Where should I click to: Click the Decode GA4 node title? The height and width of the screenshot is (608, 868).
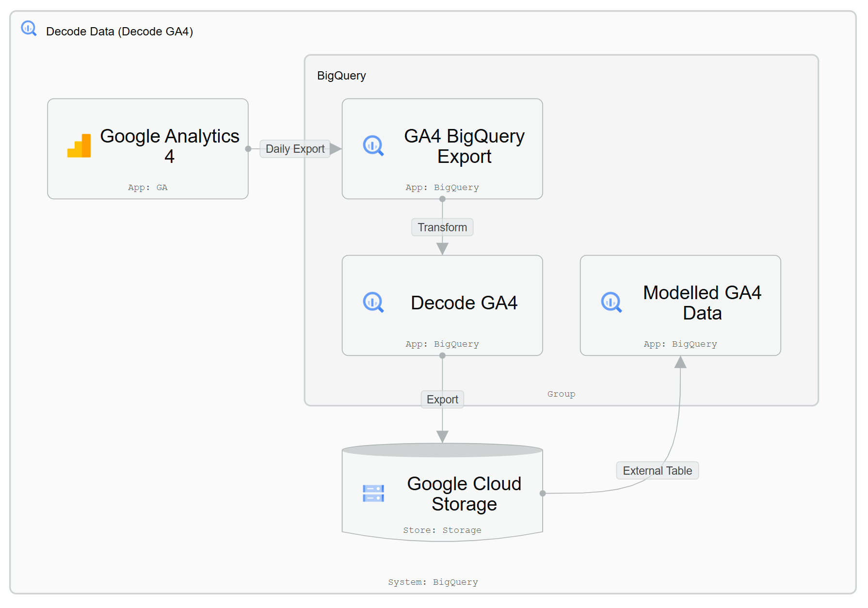[x=464, y=303]
